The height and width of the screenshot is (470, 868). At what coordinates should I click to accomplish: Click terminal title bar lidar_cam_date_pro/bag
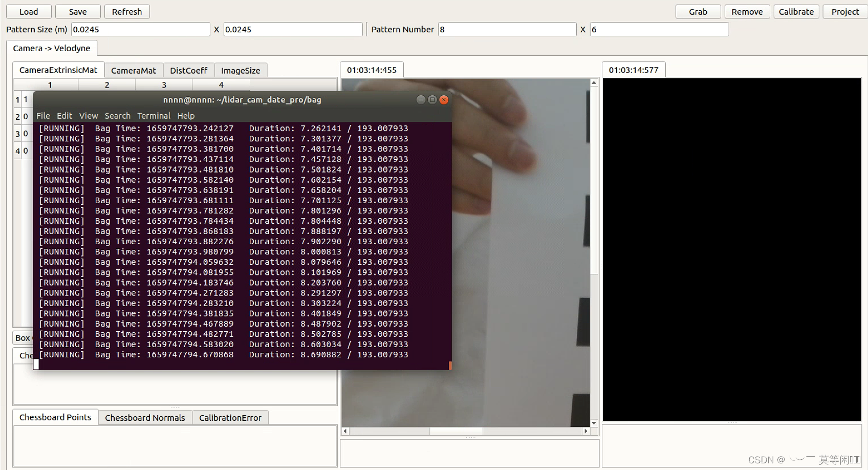242,100
